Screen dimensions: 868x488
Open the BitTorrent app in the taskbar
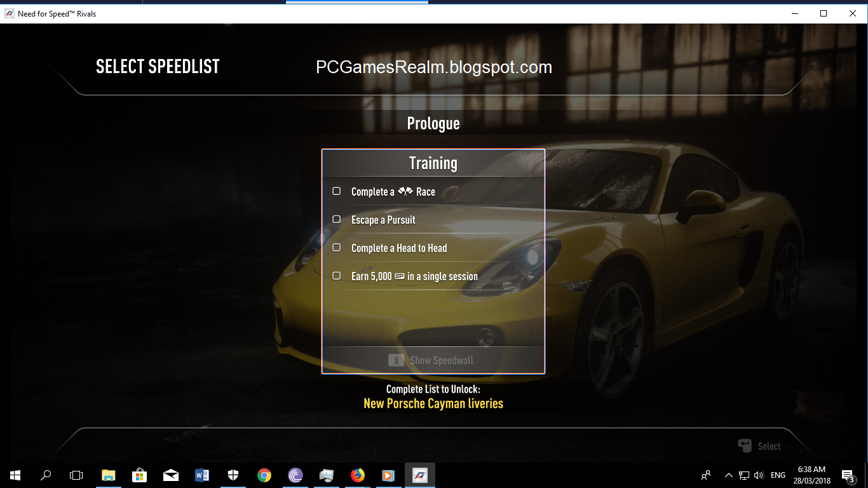pos(295,475)
